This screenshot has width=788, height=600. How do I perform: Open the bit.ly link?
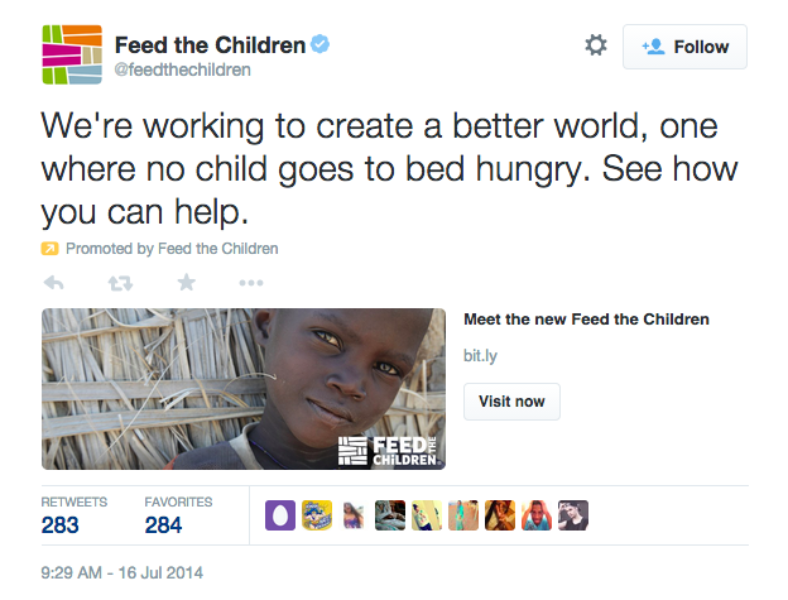pos(480,356)
